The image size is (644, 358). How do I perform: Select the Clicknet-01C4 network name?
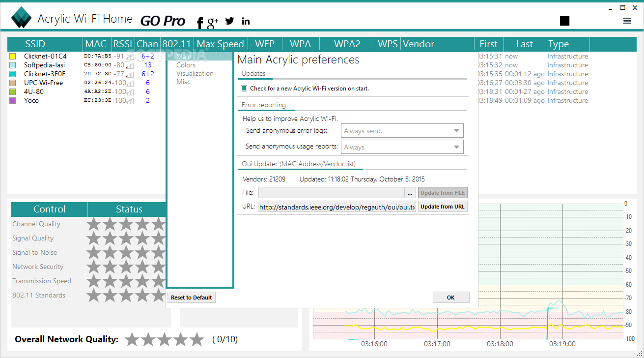coord(45,57)
